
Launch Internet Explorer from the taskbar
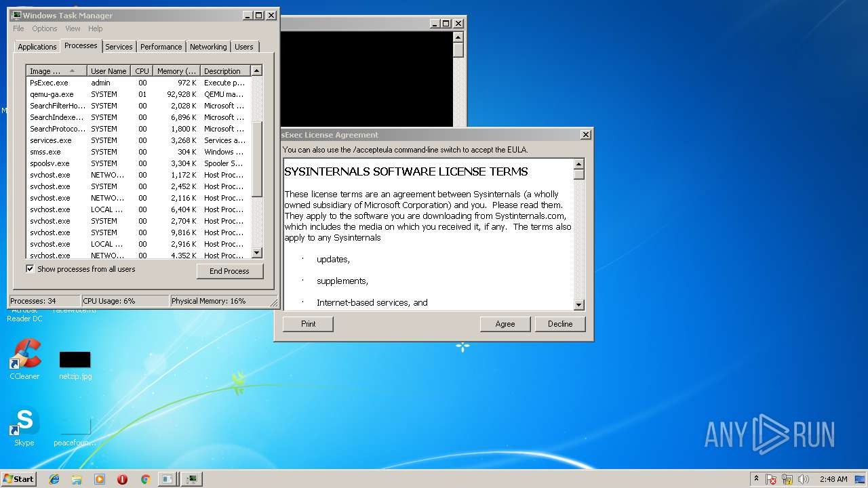54,479
